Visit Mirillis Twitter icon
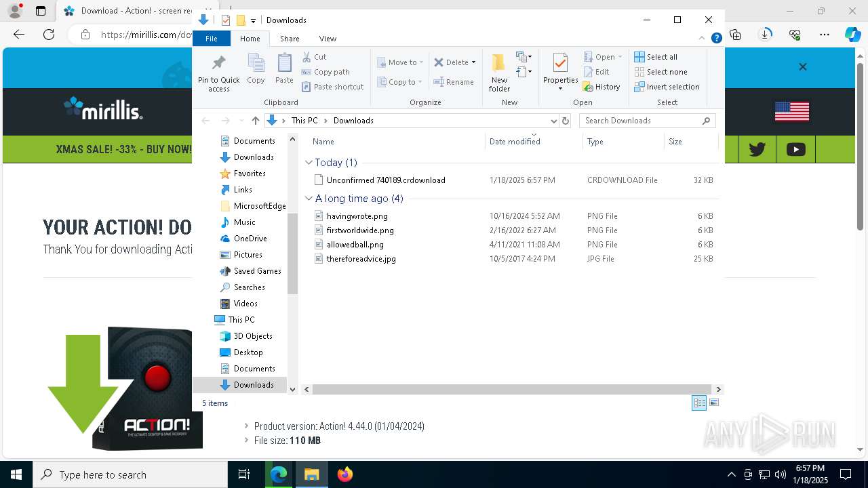 point(757,150)
